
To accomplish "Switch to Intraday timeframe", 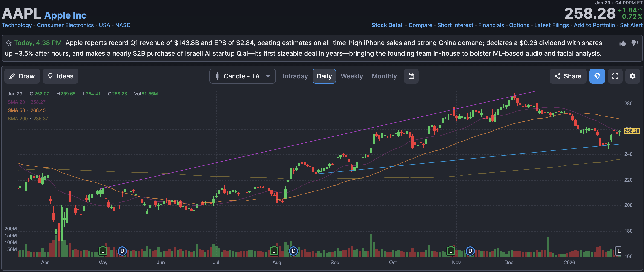I will 295,76.
